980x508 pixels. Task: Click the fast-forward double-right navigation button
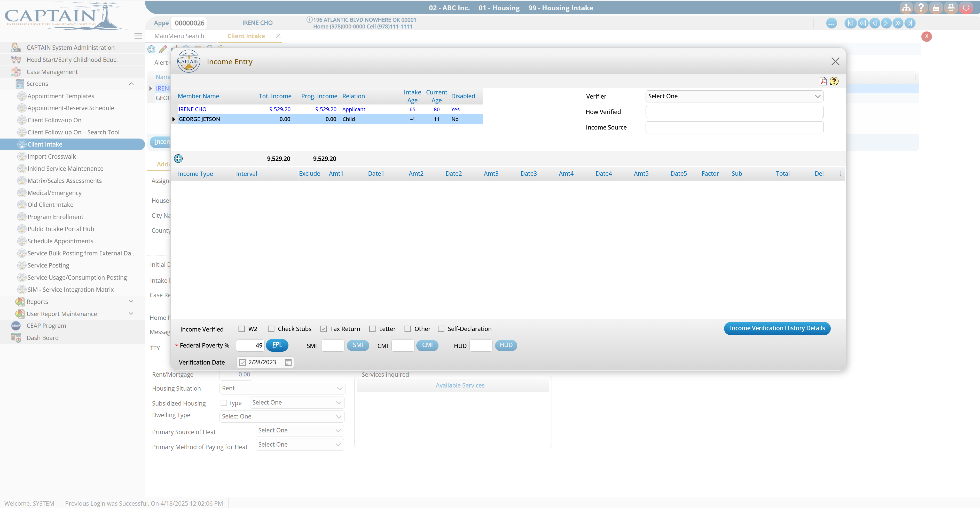pyautogui.click(x=897, y=23)
